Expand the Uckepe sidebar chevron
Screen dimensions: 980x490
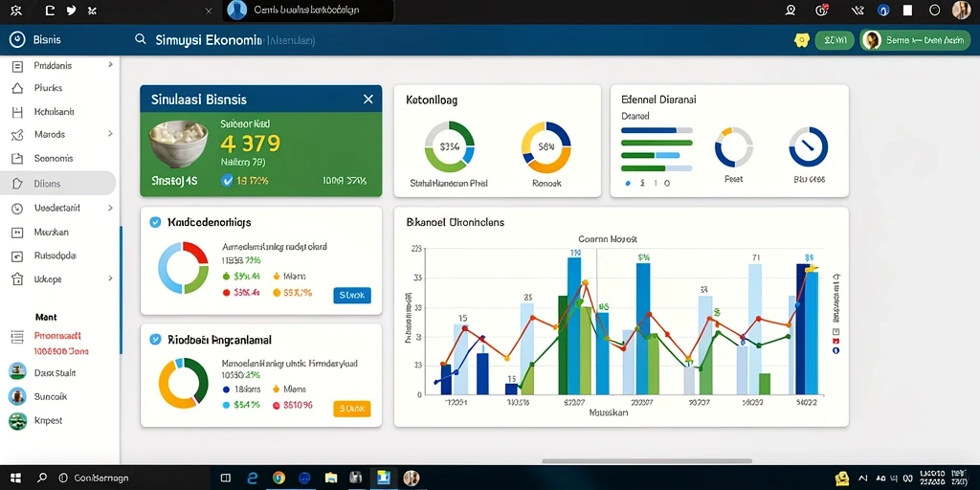coord(111,278)
